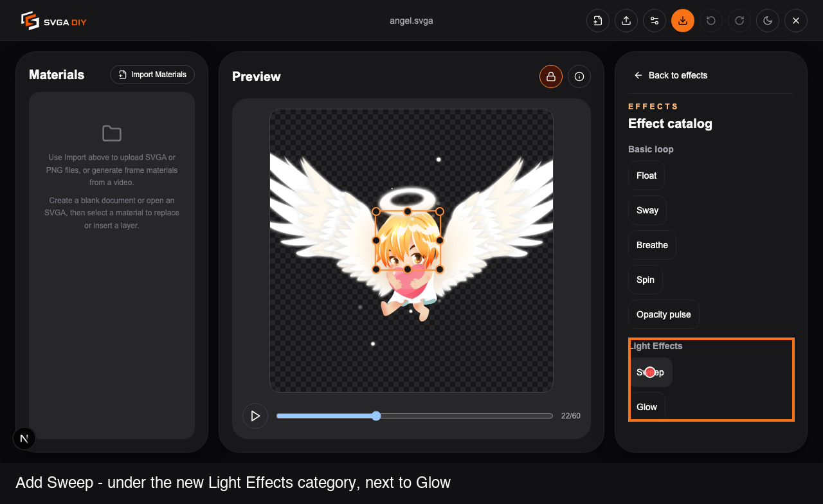Viewport: 823px width, 504px height.
Task: Click the folder icon in Materials panel
Action: pyautogui.click(x=112, y=134)
